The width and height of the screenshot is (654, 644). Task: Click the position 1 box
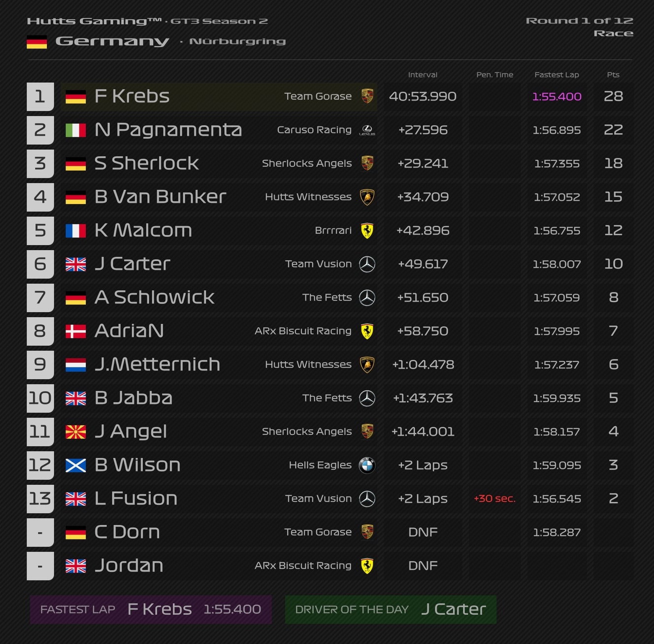coord(40,97)
